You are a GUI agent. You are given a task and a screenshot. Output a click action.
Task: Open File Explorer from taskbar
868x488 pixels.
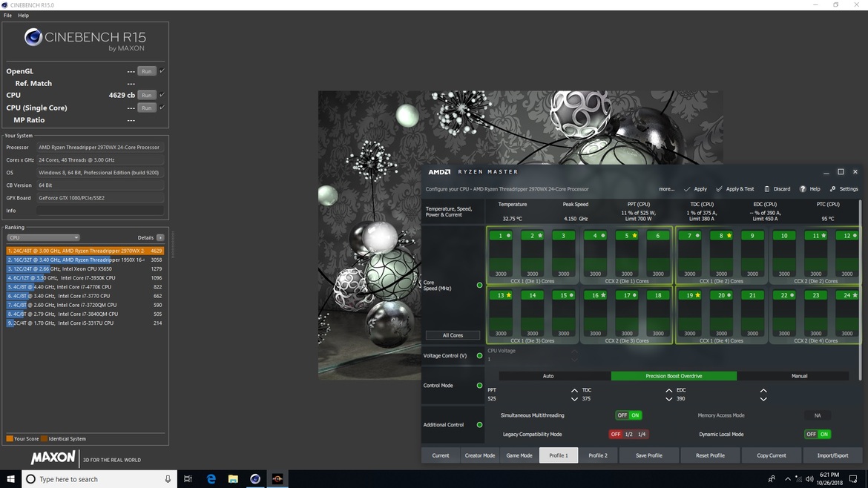tap(233, 479)
